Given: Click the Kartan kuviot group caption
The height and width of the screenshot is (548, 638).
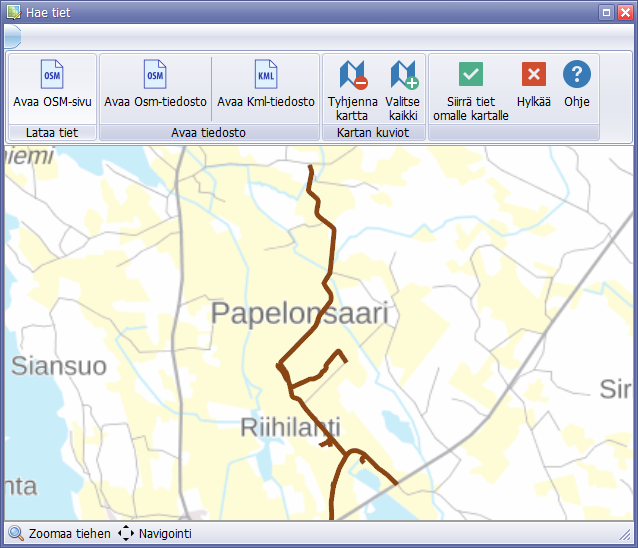Looking at the screenshot, I should (373, 133).
